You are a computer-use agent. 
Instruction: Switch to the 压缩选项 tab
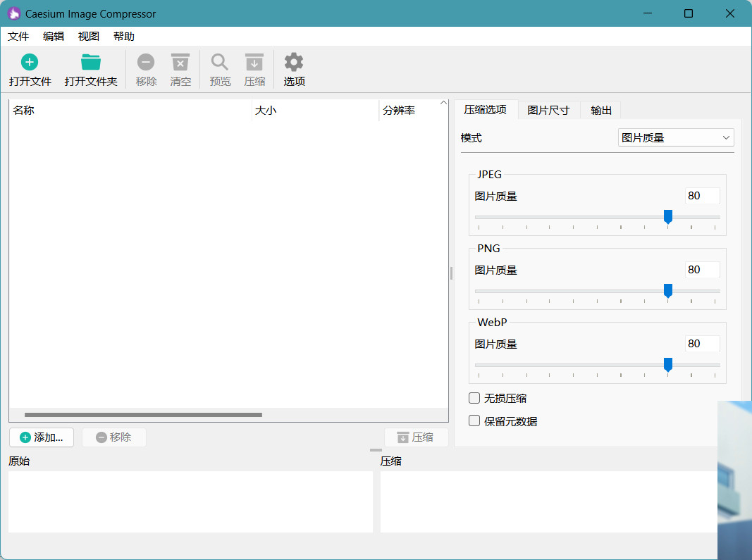click(486, 110)
